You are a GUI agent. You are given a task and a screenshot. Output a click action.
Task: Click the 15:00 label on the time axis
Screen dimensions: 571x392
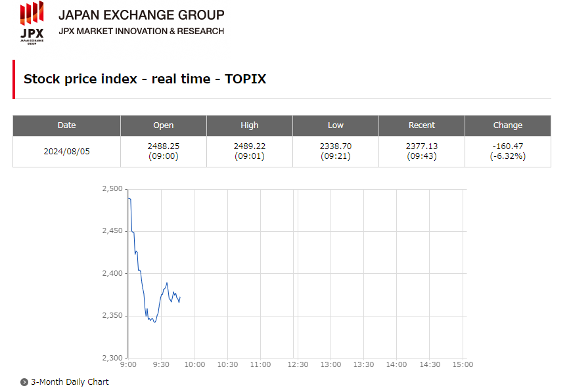coord(463,364)
